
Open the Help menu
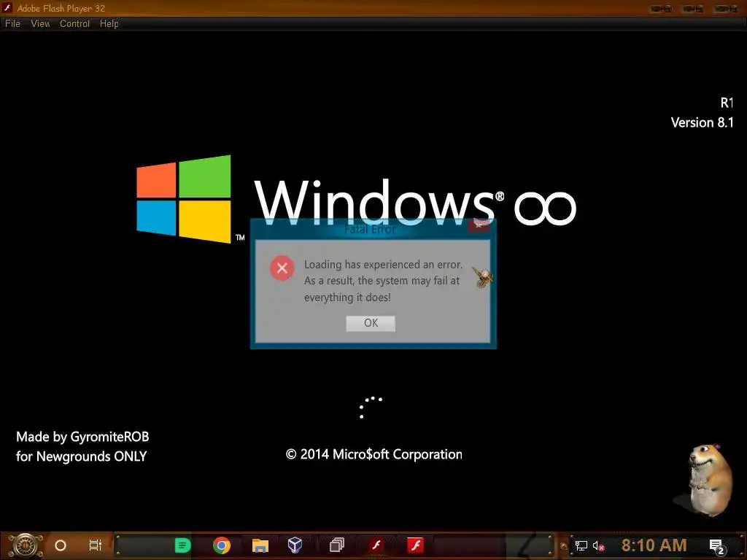coord(109,24)
